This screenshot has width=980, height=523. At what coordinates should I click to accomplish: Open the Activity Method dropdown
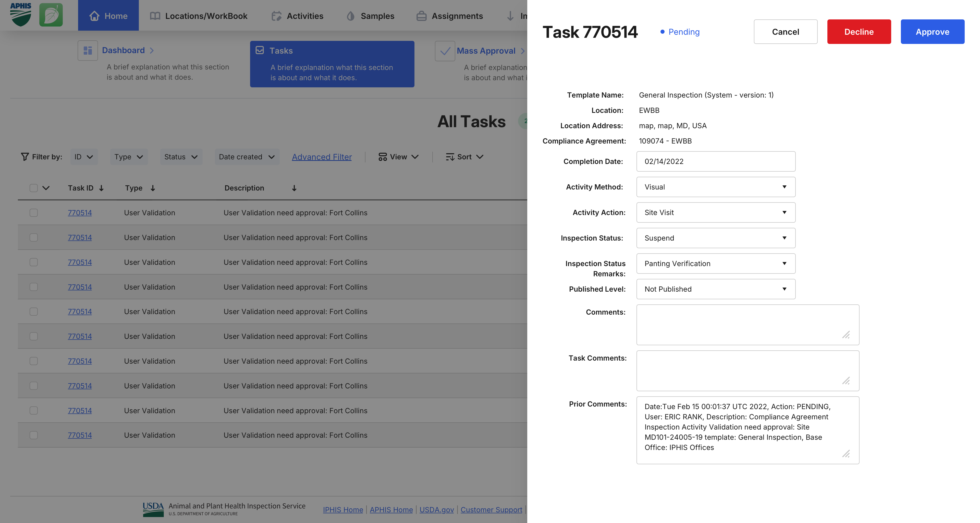point(715,187)
